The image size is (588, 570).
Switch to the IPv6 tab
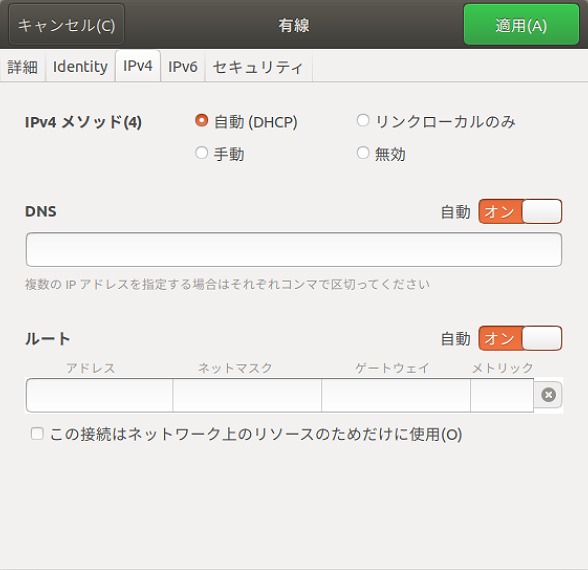coord(183,67)
